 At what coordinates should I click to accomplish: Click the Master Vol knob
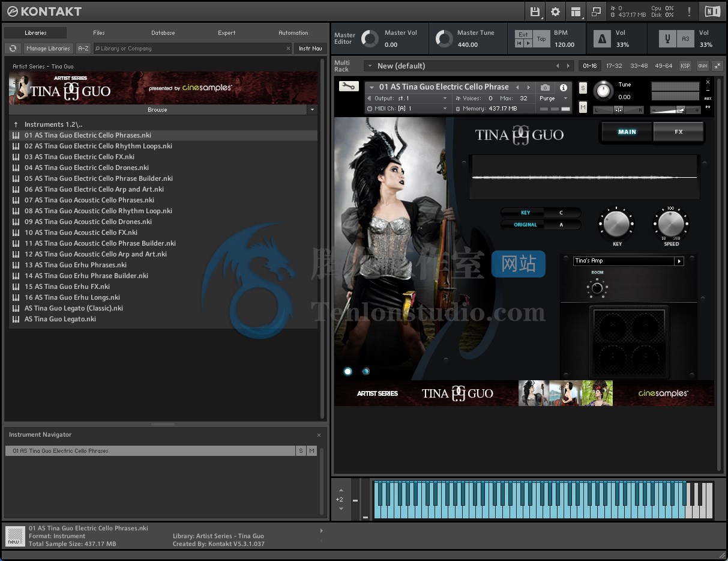click(x=370, y=39)
